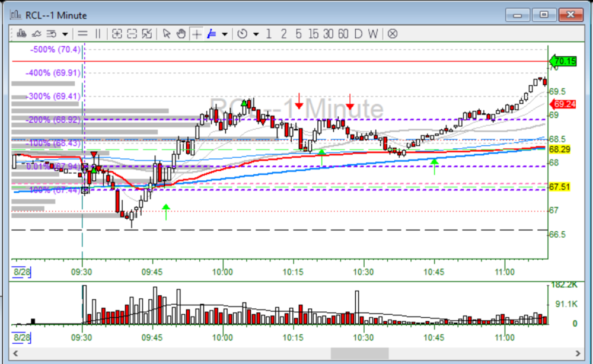Expand the clock time interval dropdown
This screenshot has width=593, height=364.
pos(256,34)
